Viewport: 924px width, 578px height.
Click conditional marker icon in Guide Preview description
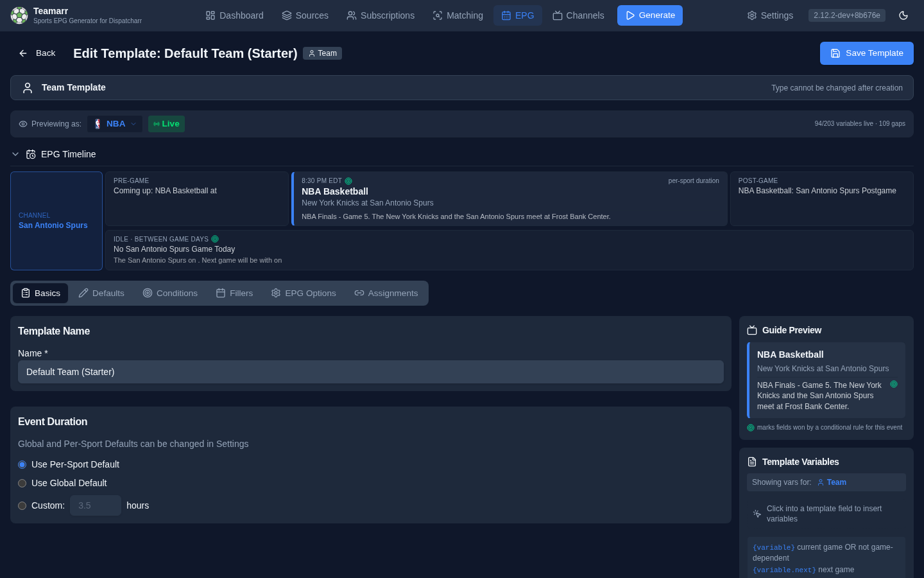point(894,384)
